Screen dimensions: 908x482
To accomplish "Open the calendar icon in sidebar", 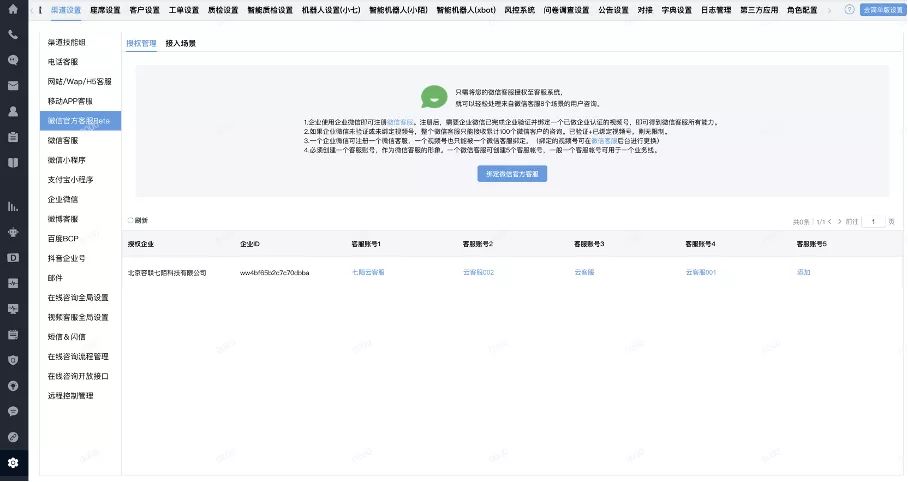I will tap(13, 334).
